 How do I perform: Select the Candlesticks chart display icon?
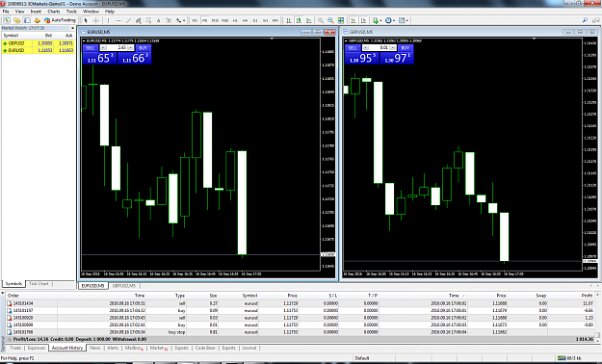coord(299,20)
